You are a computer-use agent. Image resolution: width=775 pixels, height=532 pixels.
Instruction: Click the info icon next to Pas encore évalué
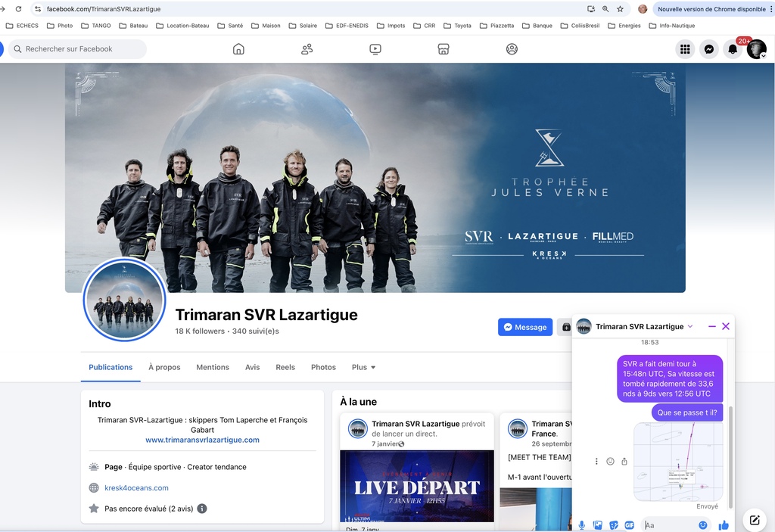[x=202, y=509]
